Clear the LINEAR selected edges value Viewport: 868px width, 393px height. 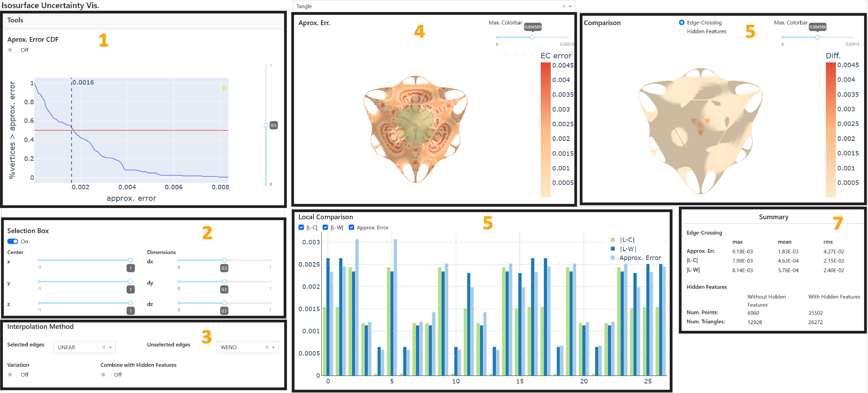tap(104, 347)
